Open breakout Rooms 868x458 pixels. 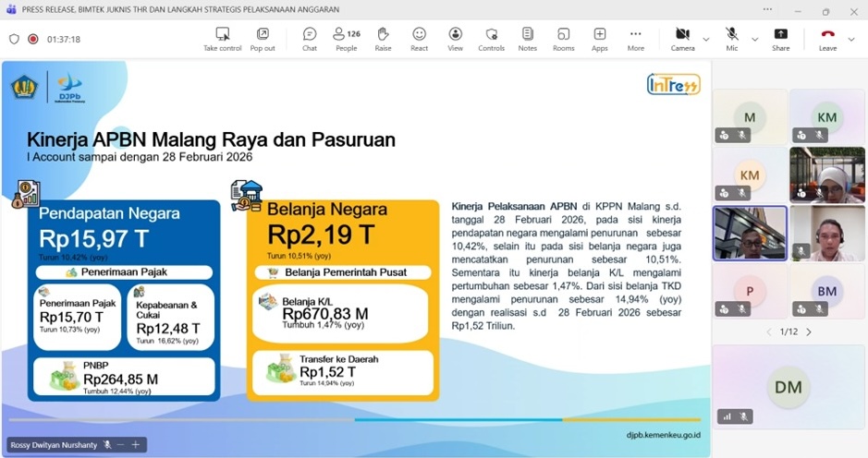(563, 39)
